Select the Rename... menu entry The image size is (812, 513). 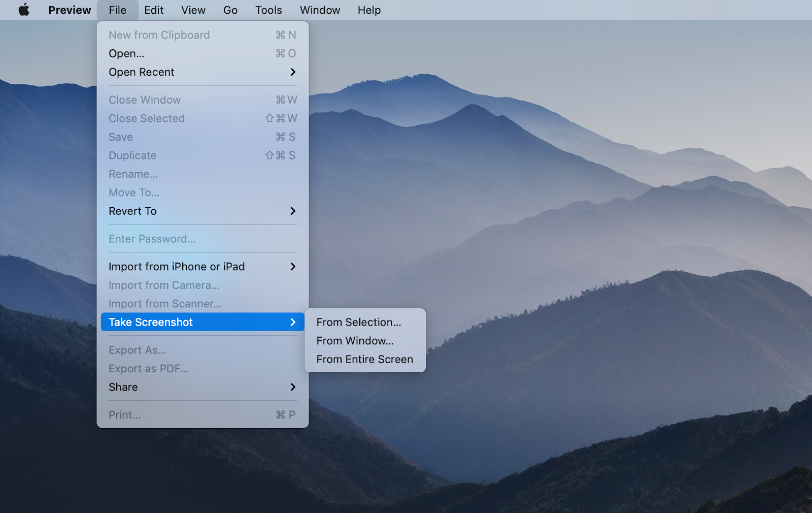202,174
